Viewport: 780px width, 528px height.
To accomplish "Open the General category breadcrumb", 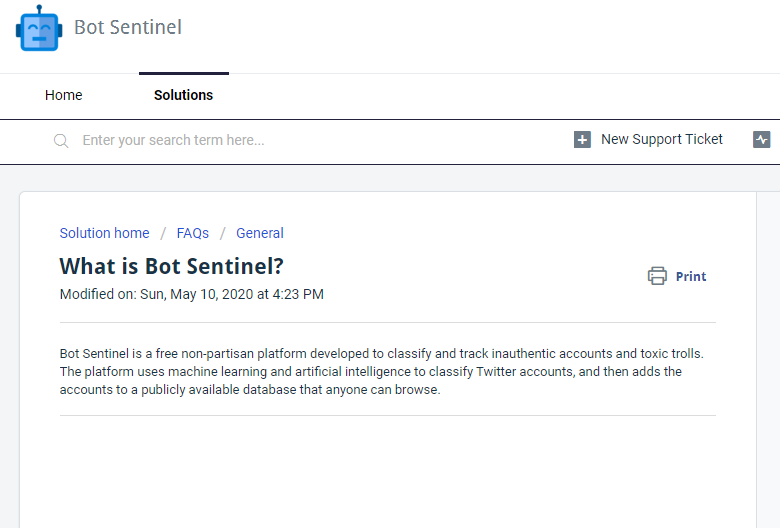I will point(260,233).
